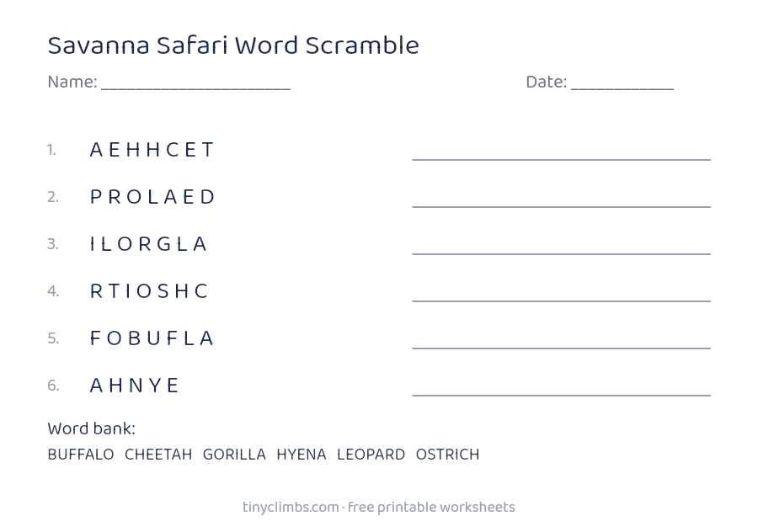Viewport: 758px width, 532px height.
Task: Select the word OSTRICH in word bank
Action: point(448,455)
